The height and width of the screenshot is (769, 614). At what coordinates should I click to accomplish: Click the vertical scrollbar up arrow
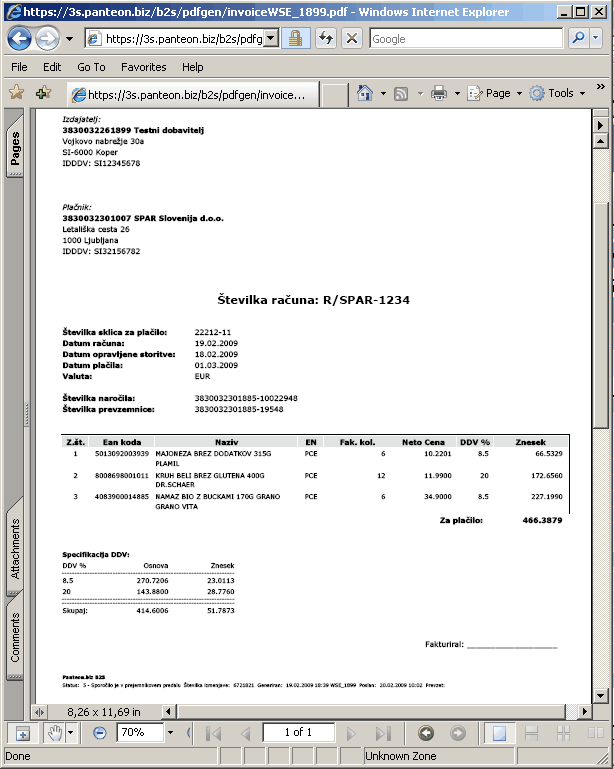click(600, 142)
